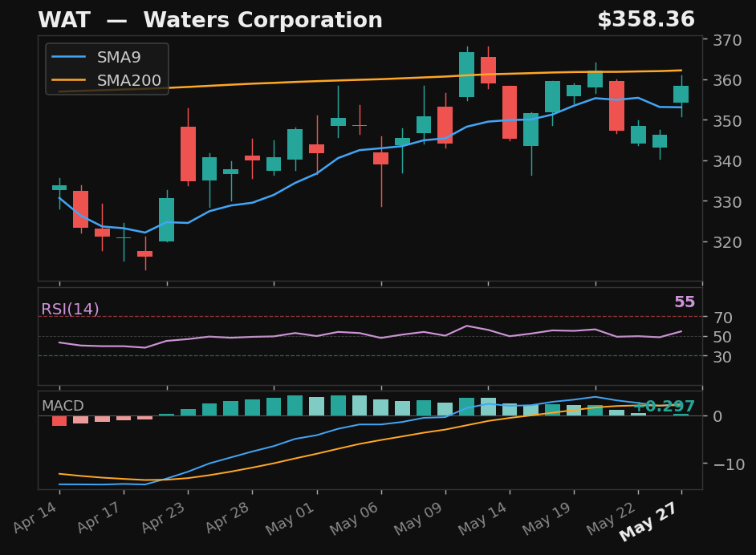
Task: Click the MACD panel label
Action: (63, 406)
